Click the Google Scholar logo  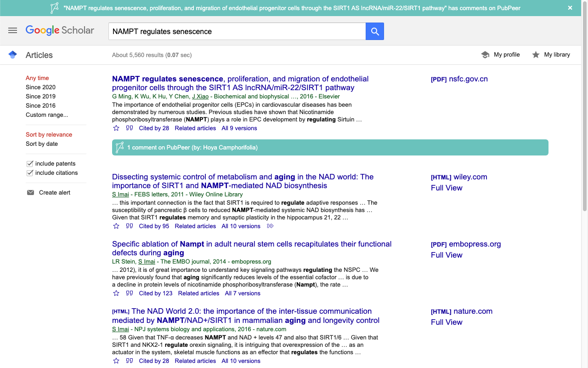click(x=60, y=30)
